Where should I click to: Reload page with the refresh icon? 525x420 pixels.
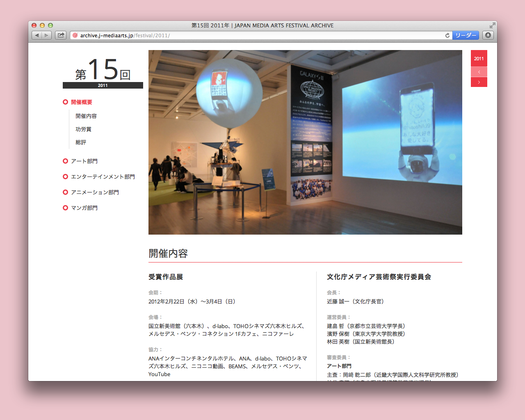447,36
